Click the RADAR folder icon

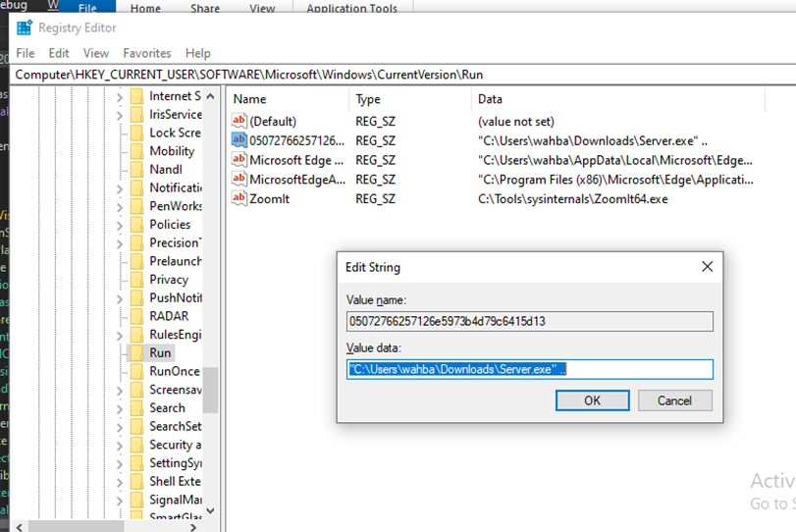[136, 316]
